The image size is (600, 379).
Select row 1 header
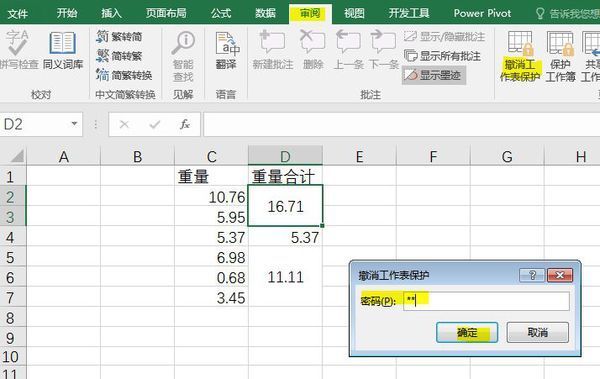(x=13, y=176)
